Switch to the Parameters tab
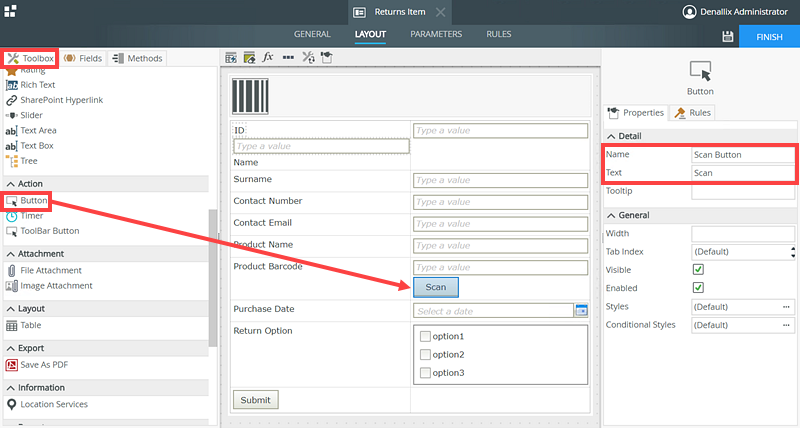 coord(436,34)
